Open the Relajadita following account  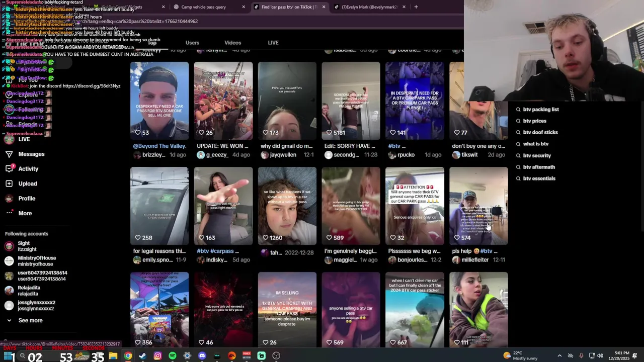click(28, 291)
